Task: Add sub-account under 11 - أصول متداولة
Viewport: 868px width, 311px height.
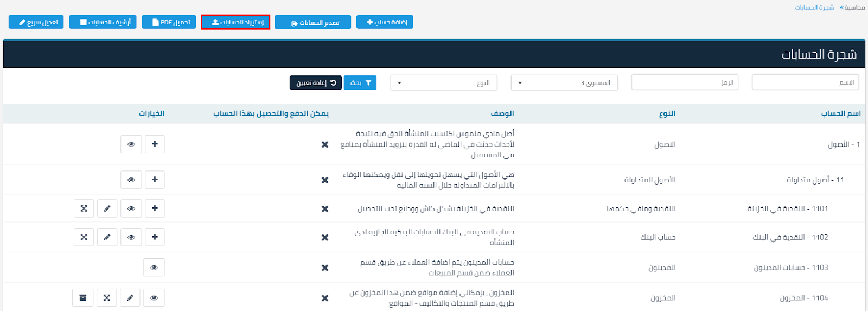Action: click(x=155, y=180)
